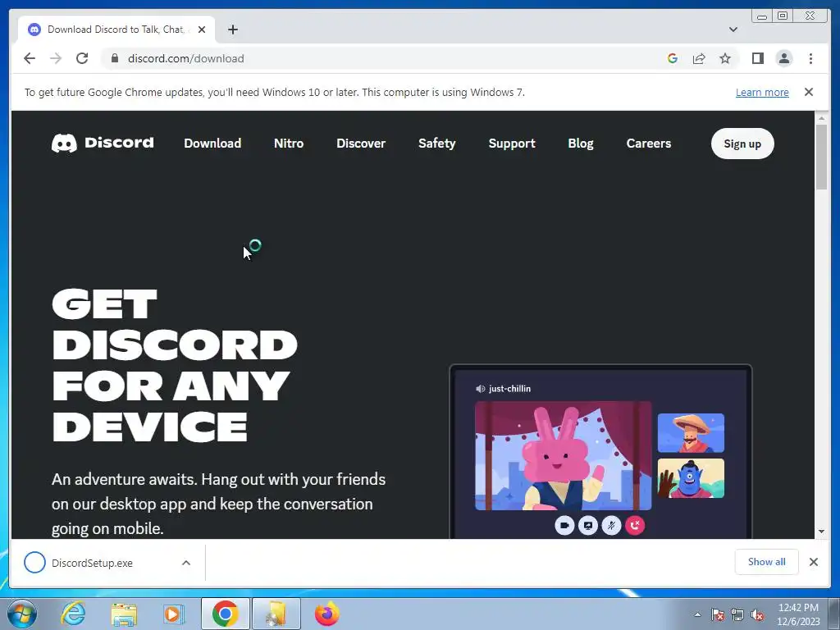Open Windows Explorer from the taskbar
The width and height of the screenshot is (840, 630).
pos(124,614)
